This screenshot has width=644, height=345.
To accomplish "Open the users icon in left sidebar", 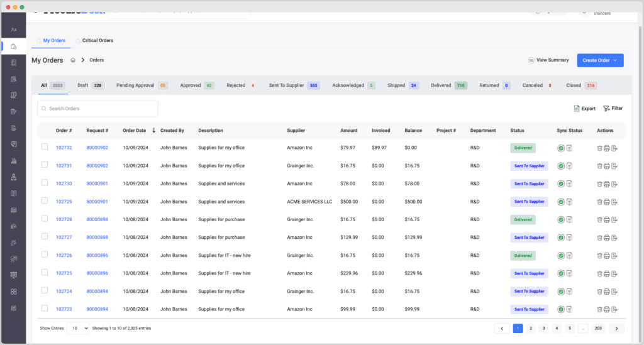I will coord(13,30).
